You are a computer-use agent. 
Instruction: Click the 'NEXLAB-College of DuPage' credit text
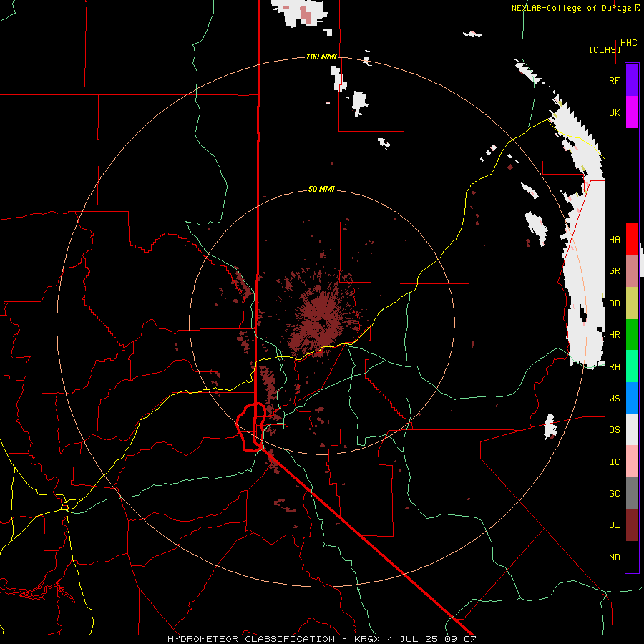(x=571, y=8)
